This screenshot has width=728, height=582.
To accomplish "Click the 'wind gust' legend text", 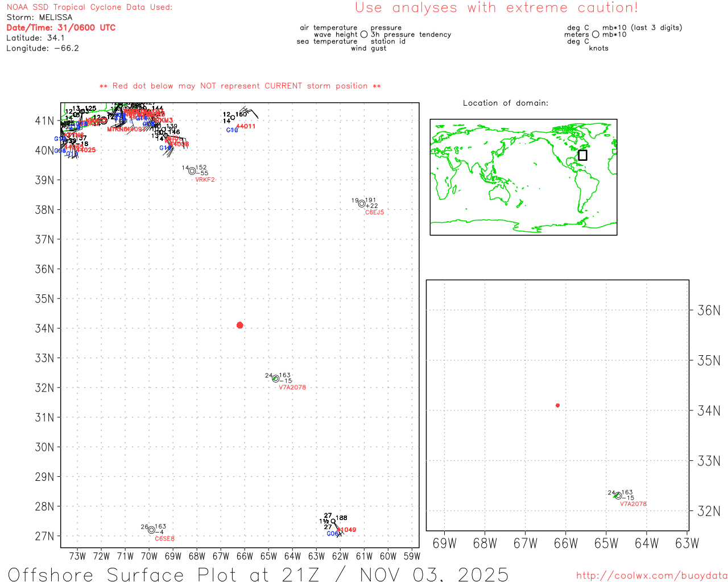I will click(369, 48).
